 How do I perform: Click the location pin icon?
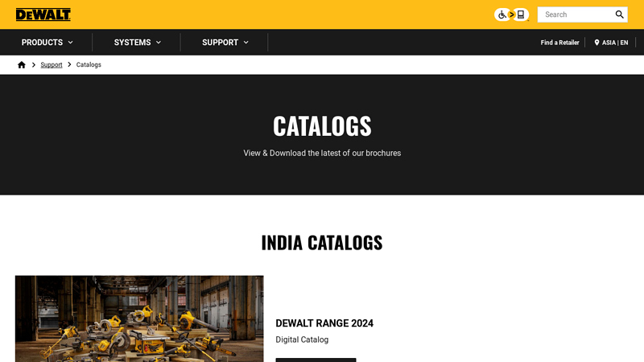pos(597,43)
